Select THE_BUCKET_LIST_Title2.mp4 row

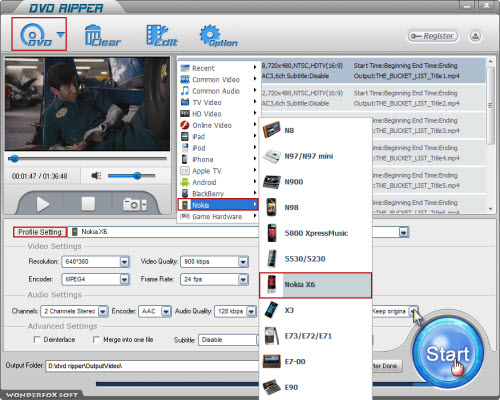[x=373, y=98]
